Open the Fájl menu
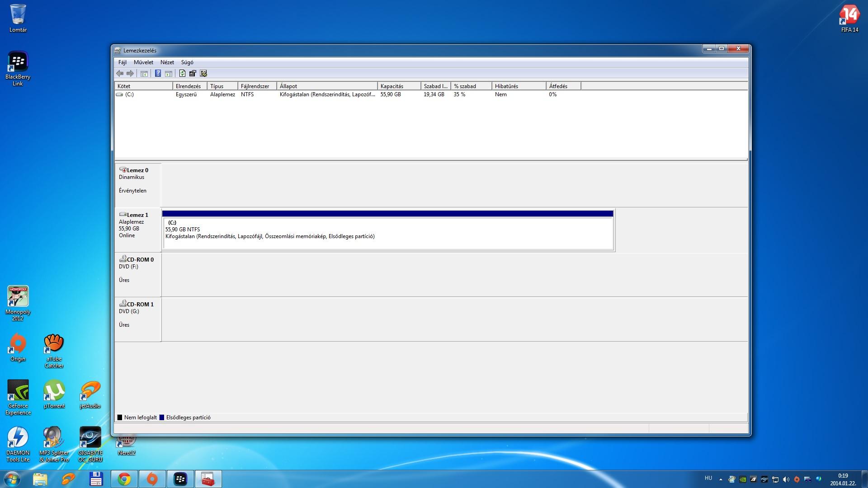868x488 pixels. click(123, 62)
